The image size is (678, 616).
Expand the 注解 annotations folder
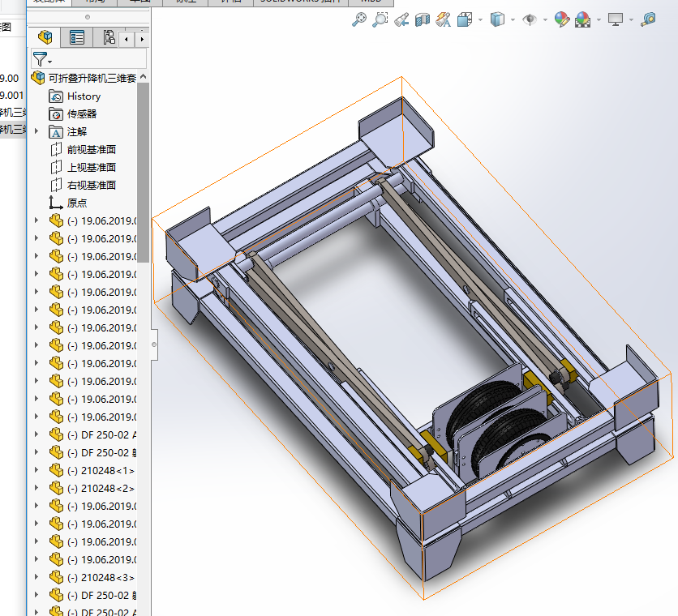click(36, 131)
